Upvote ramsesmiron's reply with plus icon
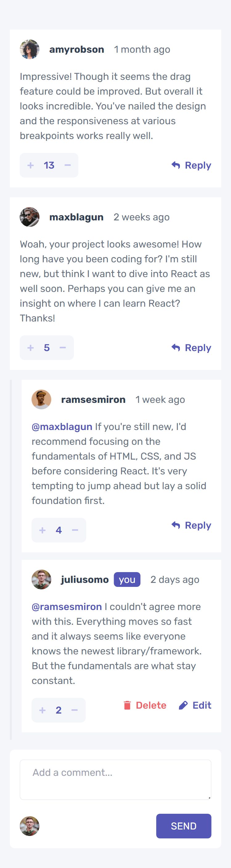Viewport: 231px width, 868px height. [43, 530]
